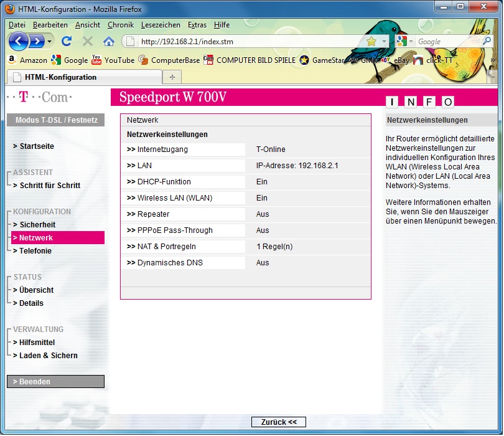This screenshot has height=436, width=504.
Task: Open the LAN settings row
Action: click(183, 166)
